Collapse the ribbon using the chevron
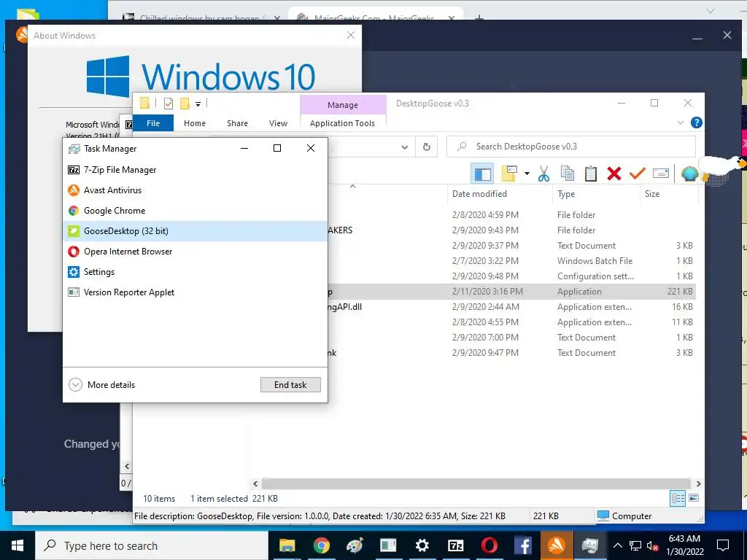Image resolution: width=747 pixels, height=560 pixels. [x=681, y=122]
